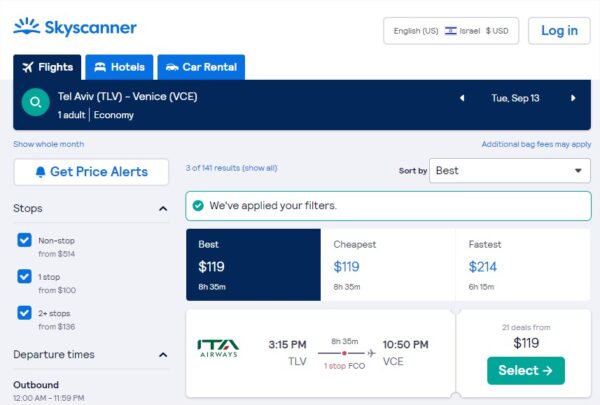Uncheck the 2+ stops checkbox
This screenshot has width=600, height=405.
(x=24, y=313)
